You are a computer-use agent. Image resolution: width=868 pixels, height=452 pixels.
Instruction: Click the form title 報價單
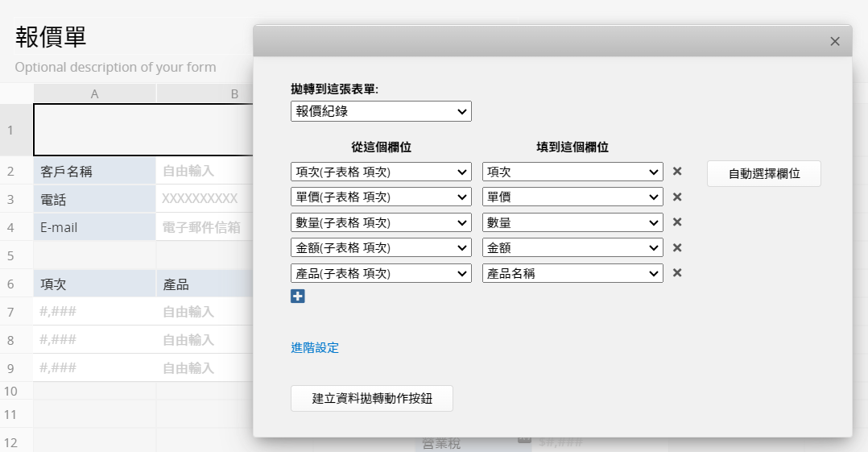[51, 36]
